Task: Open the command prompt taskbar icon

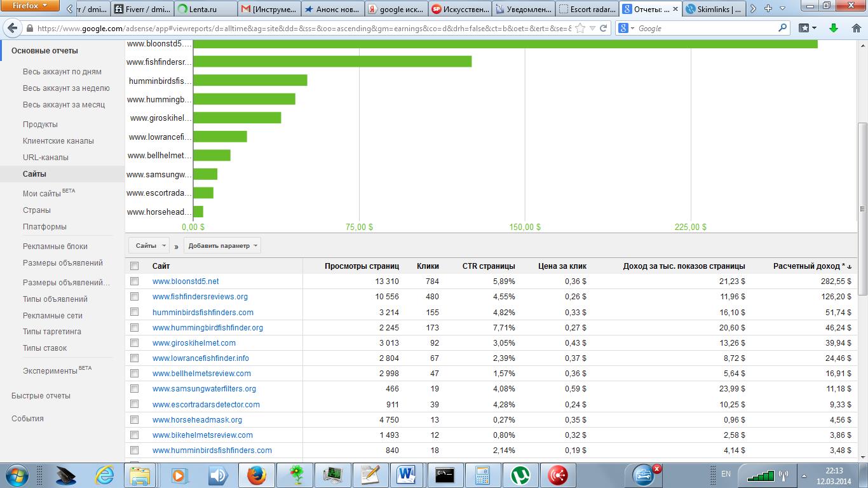Action: point(445,475)
